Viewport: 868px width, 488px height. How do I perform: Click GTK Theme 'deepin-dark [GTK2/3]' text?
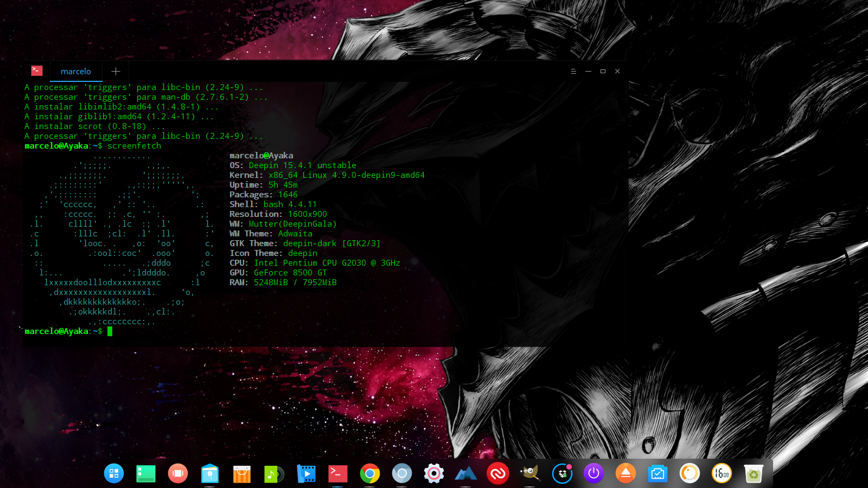(x=332, y=243)
